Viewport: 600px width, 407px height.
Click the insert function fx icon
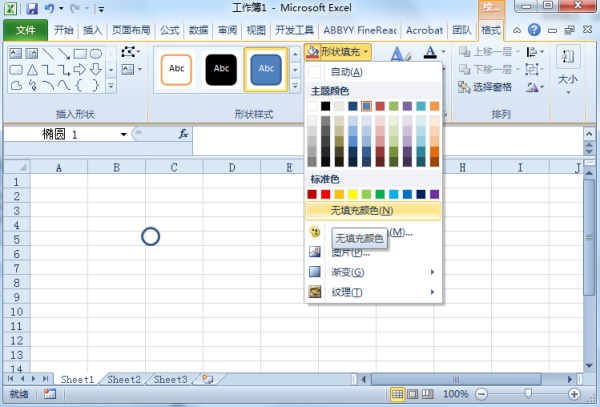click(x=183, y=134)
